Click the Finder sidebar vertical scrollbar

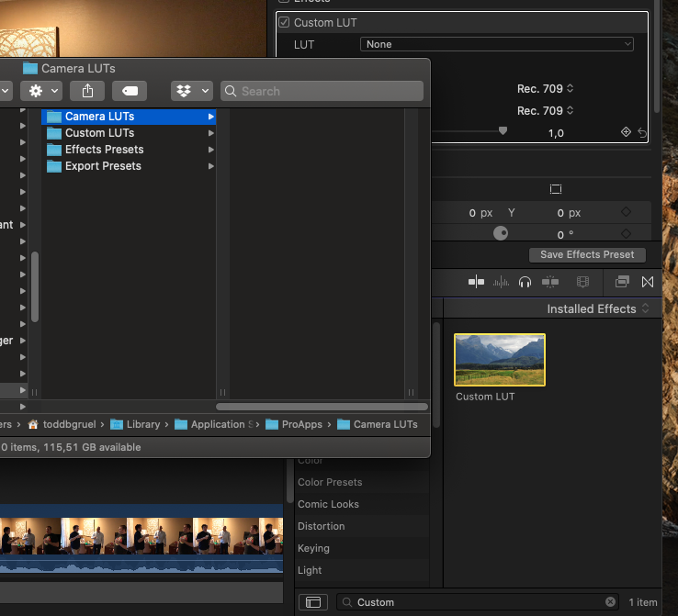coord(35,286)
